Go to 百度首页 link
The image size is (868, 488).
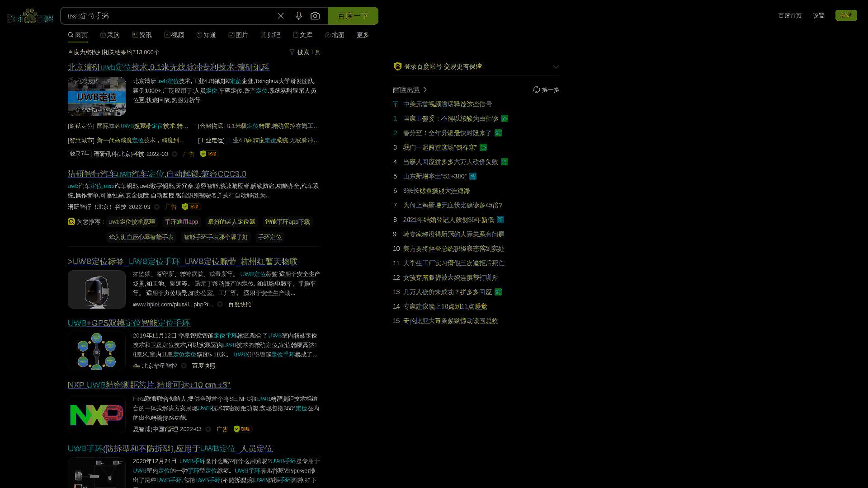[790, 15]
